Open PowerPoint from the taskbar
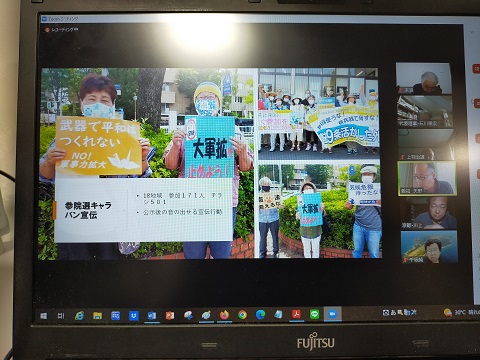The width and height of the screenshot is (480, 360). point(170,315)
